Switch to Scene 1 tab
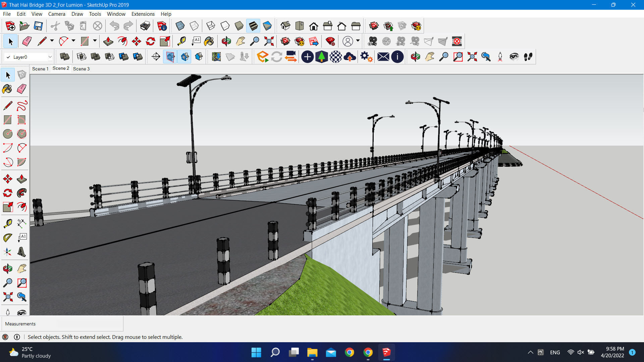Viewport: 644px width, 362px height. tap(40, 69)
